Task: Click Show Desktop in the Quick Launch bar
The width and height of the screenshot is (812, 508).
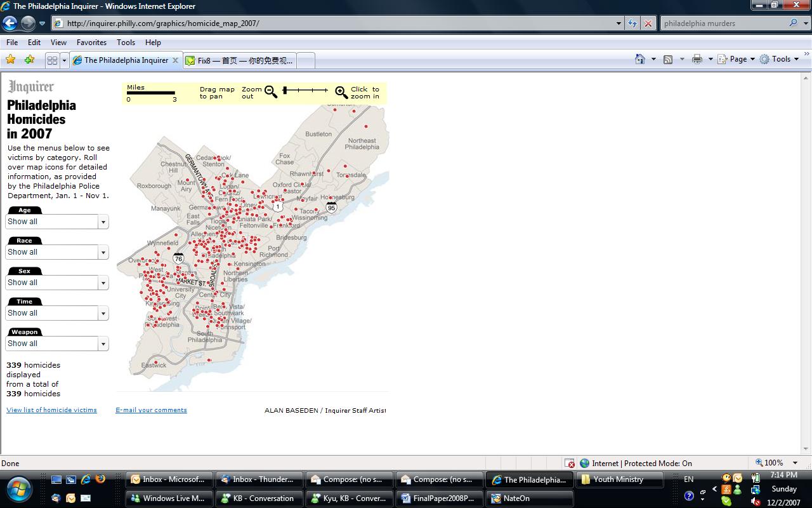Action: pyautogui.click(x=57, y=480)
